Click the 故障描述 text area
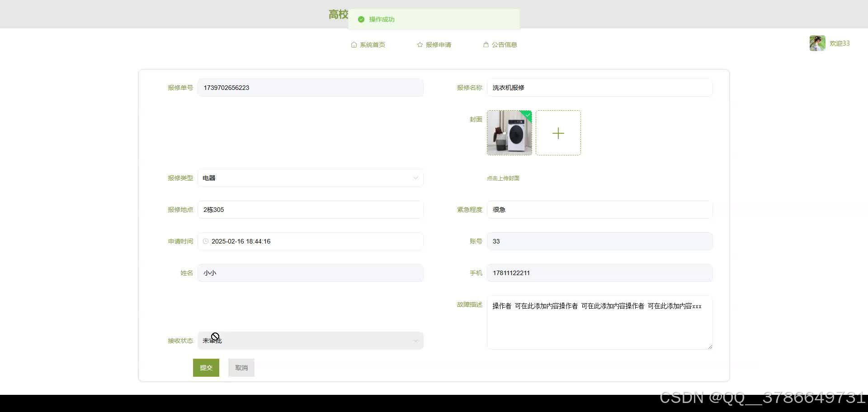Viewport: 868px width, 412px height. pos(599,323)
